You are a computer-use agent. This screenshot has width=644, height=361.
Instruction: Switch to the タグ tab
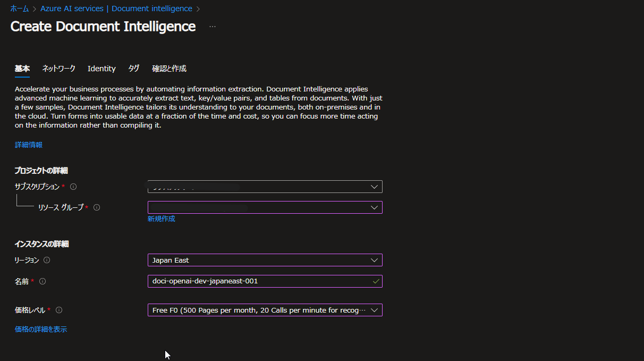134,69
